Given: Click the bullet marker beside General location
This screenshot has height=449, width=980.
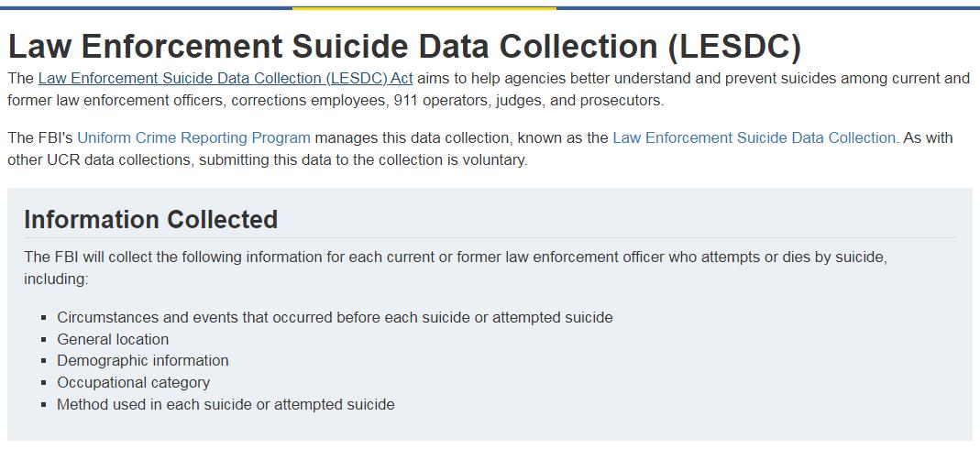Looking at the screenshot, I should [44, 340].
